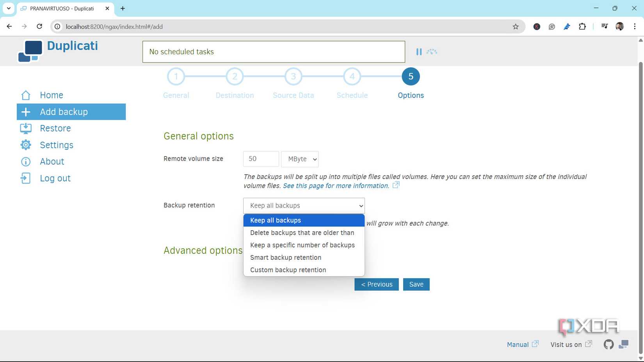Screen dimensions: 644x362
Task: Log out using the sidebar icon
Action: (x=25, y=178)
